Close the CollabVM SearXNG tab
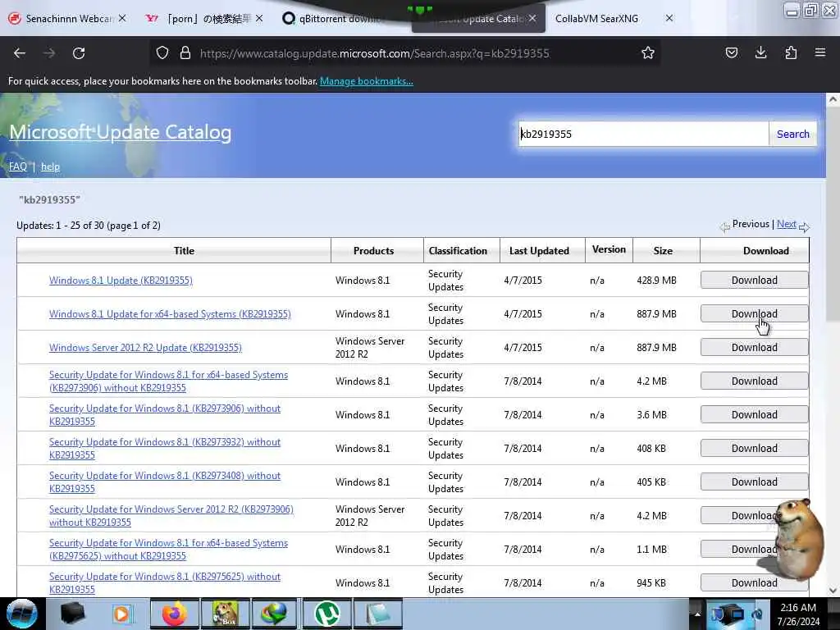840x630 pixels. pyautogui.click(x=669, y=18)
